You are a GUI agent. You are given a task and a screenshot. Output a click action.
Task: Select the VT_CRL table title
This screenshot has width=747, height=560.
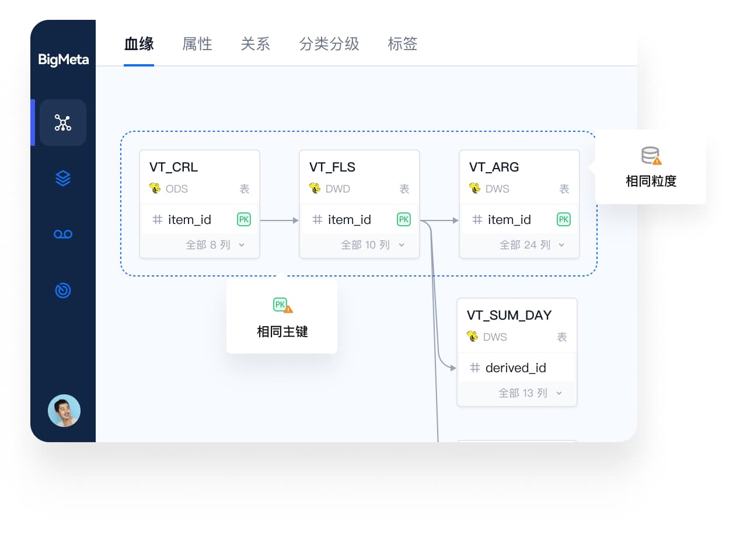click(x=173, y=167)
